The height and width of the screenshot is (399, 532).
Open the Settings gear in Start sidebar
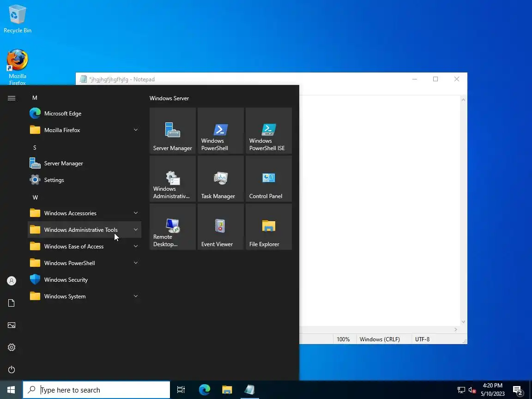pyautogui.click(x=12, y=347)
